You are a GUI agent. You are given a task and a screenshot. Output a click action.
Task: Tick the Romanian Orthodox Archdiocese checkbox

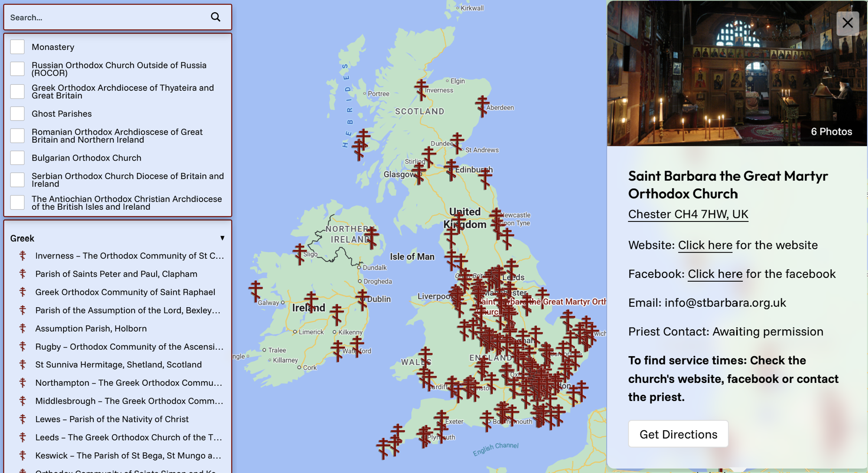coord(17,136)
